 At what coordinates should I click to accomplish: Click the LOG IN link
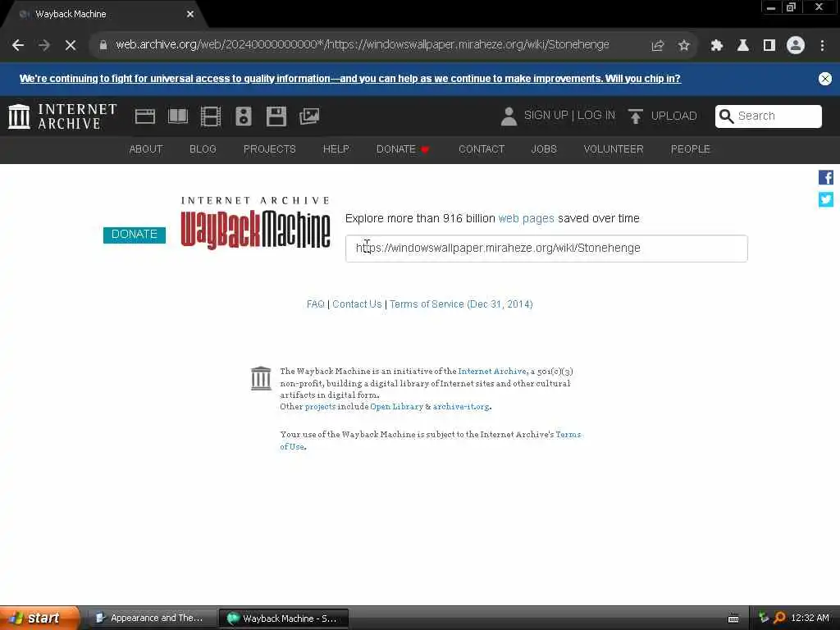(x=596, y=116)
